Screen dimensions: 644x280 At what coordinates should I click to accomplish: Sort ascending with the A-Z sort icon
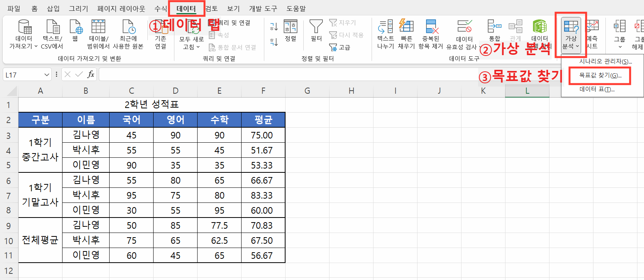[x=274, y=26]
